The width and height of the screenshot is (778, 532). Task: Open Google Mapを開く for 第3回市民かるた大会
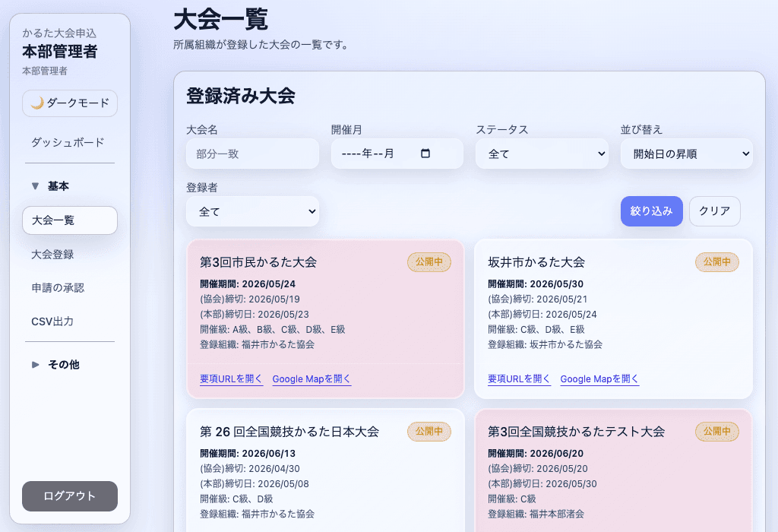312,379
